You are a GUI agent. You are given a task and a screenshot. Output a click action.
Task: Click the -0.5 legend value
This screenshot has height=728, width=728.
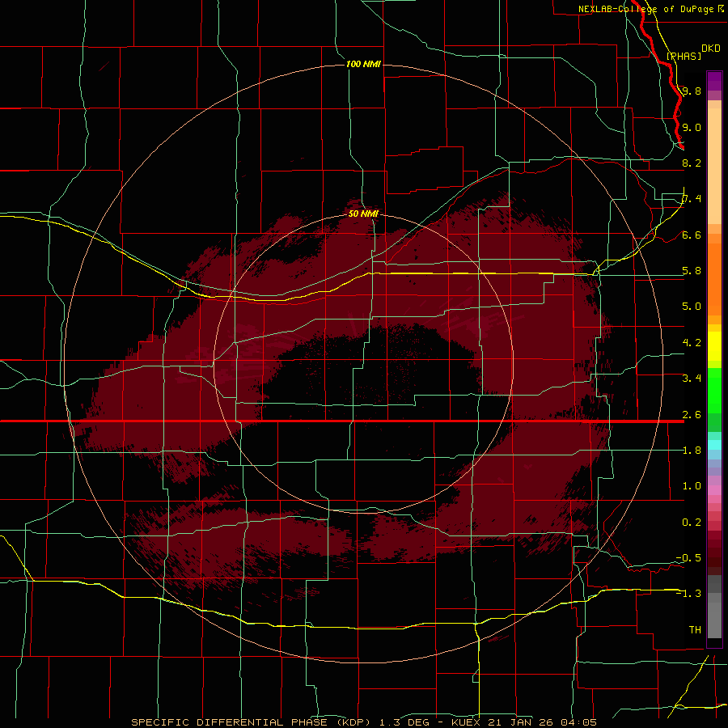[x=688, y=558]
